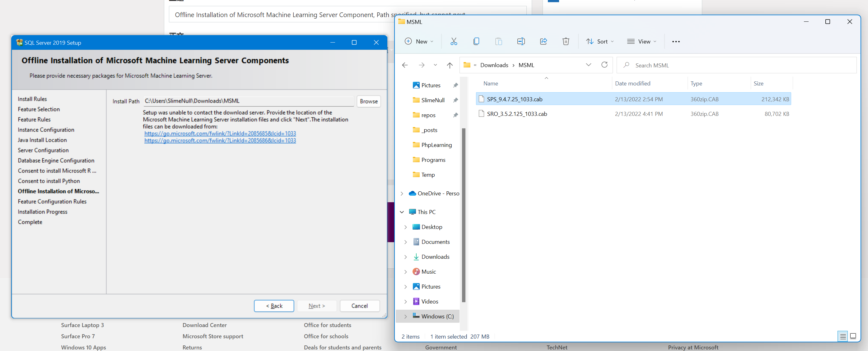Open the LinkId=2085685 download link
The height and width of the screenshot is (351, 868).
(x=220, y=134)
